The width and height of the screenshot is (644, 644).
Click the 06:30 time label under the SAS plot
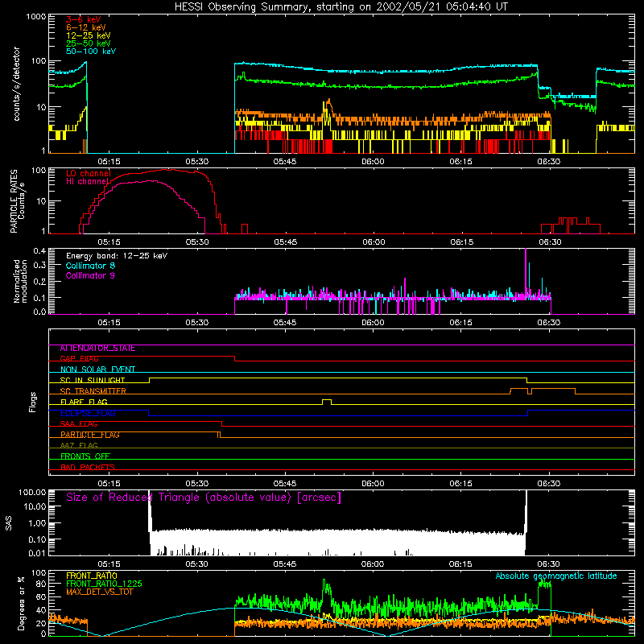(x=549, y=564)
